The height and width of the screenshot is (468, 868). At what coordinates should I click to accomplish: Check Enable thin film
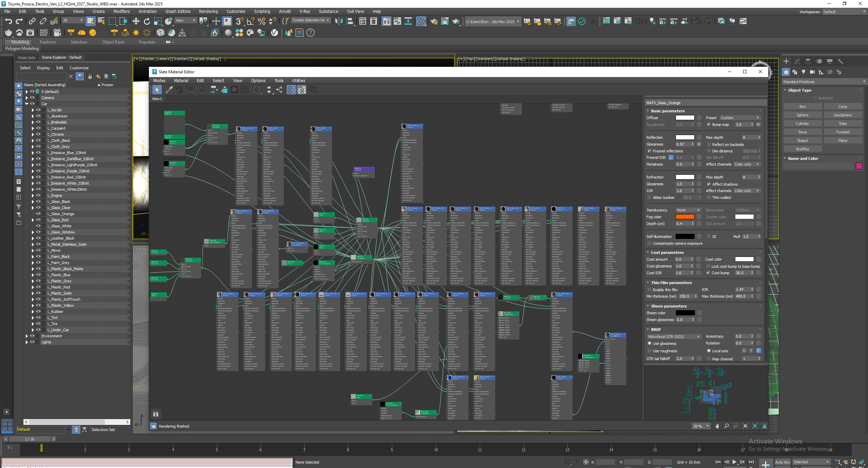tap(649, 290)
